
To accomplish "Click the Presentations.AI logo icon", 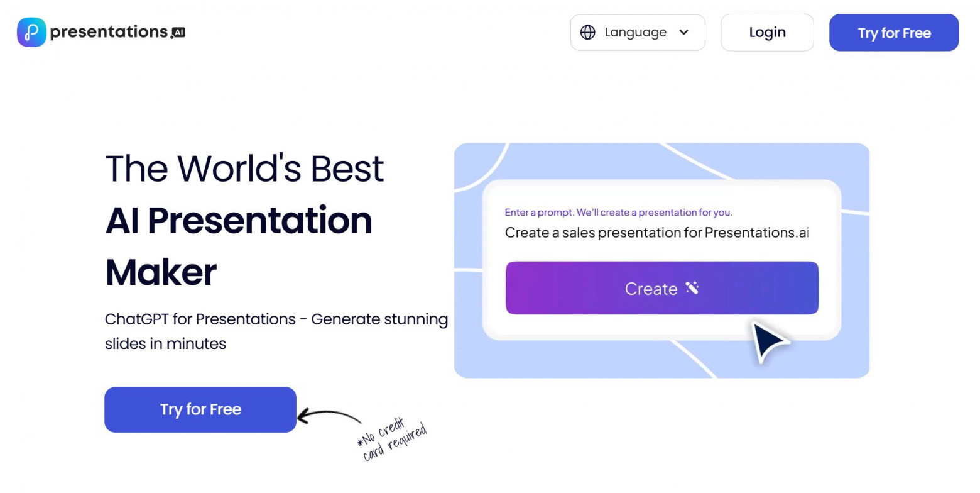I will pyautogui.click(x=31, y=32).
